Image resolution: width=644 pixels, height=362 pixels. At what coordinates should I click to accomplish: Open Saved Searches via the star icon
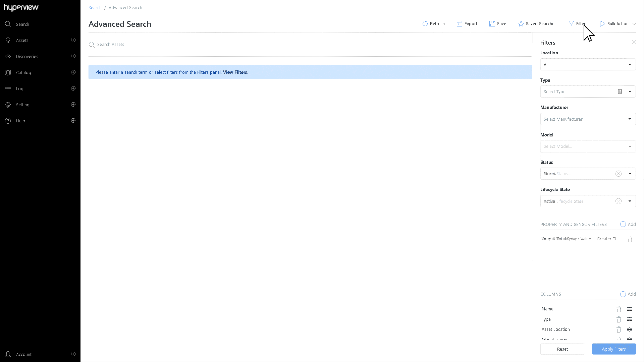(521, 23)
